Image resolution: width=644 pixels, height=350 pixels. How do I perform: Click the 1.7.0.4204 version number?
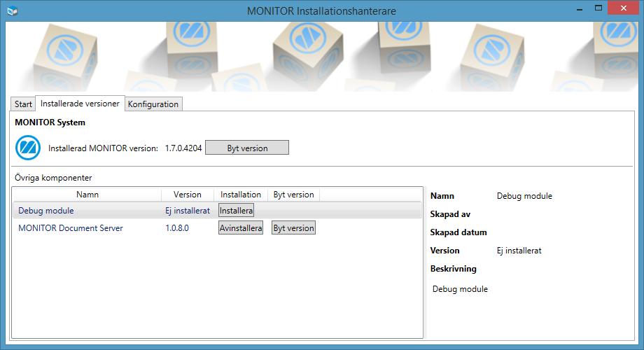(183, 148)
